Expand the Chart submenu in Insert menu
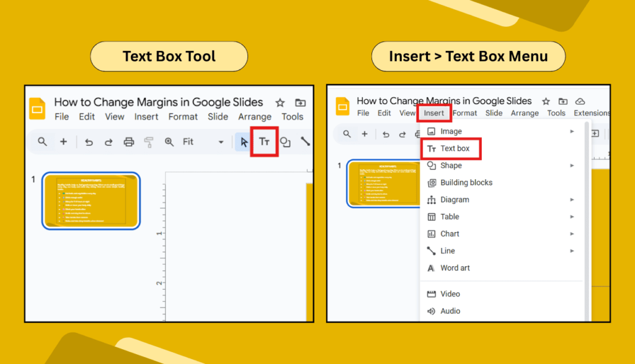This screenshot has height=364, width=635. (572, 234)
